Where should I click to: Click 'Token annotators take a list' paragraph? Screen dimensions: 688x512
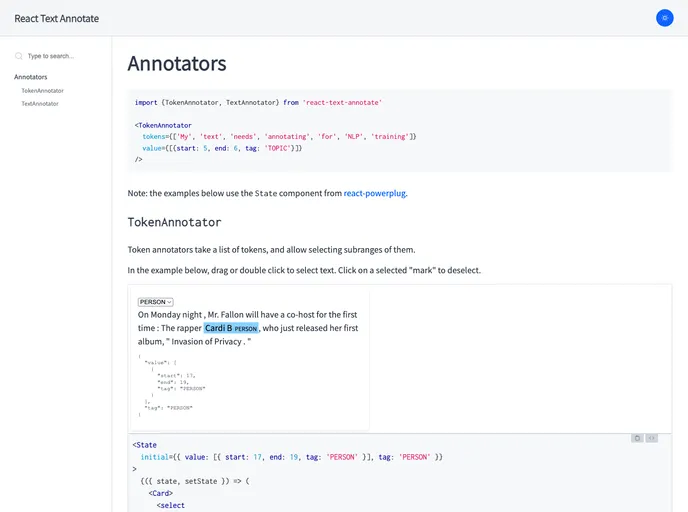[x=271, y=250]
